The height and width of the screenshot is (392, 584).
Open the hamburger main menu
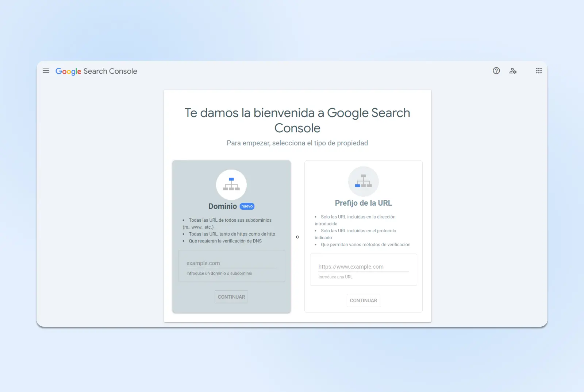click(x=46, y=71)
